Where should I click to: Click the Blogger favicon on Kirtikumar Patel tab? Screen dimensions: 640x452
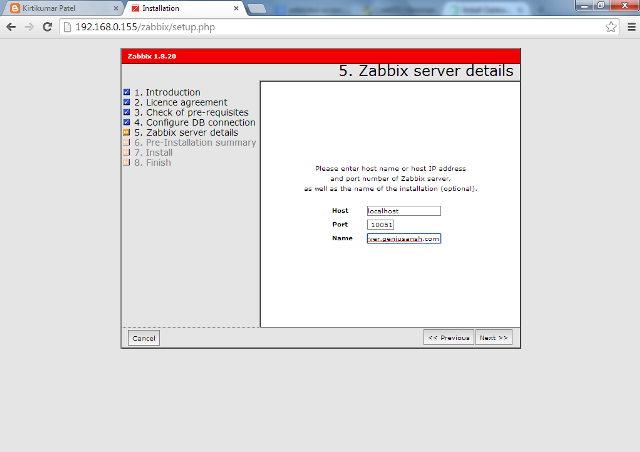click(x=15, y=8)
